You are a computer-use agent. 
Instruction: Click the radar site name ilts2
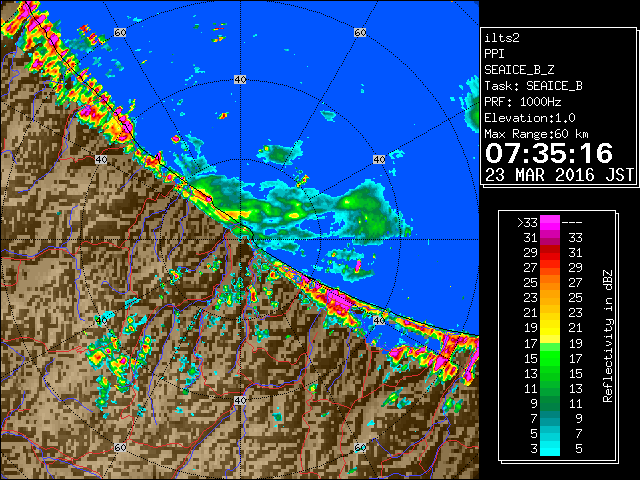[502, 38]
